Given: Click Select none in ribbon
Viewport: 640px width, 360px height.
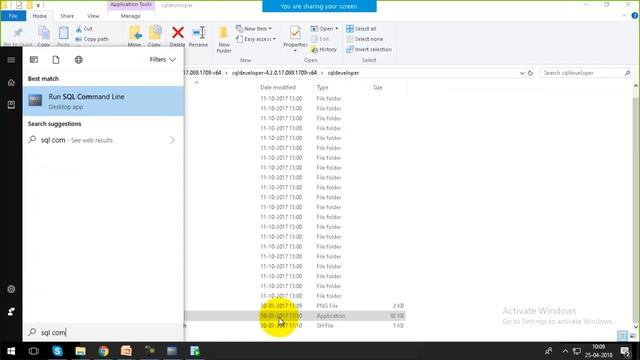Looking at the screenshot, I should pyautogui.click(x=364, y=39).
